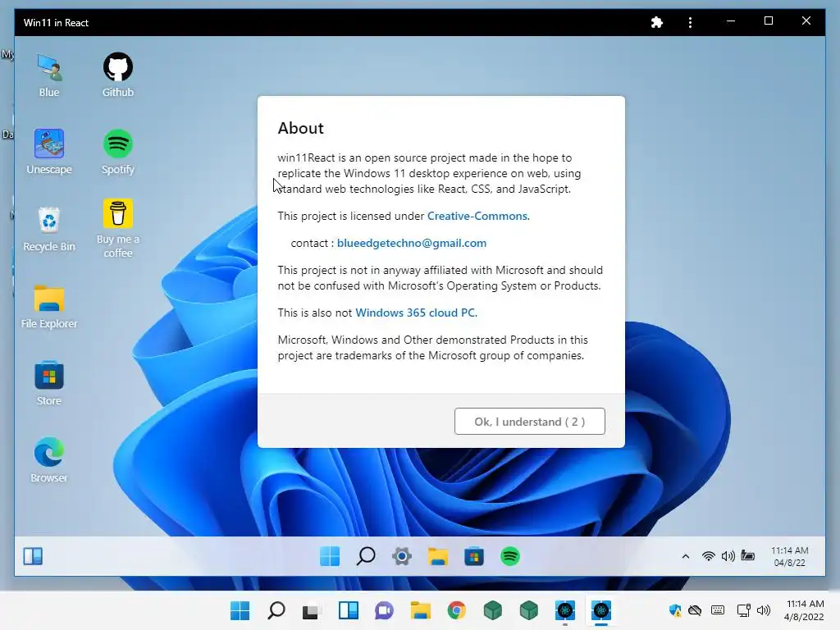Launch Spotify from the desktop
The width and height of the screenshot is (840, 630).
tap(118, 152)
